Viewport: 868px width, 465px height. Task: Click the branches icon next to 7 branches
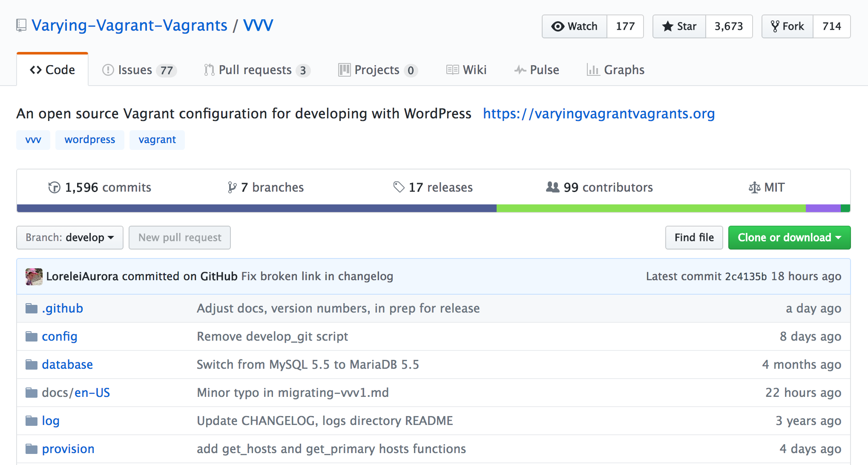tap(231, 187)
